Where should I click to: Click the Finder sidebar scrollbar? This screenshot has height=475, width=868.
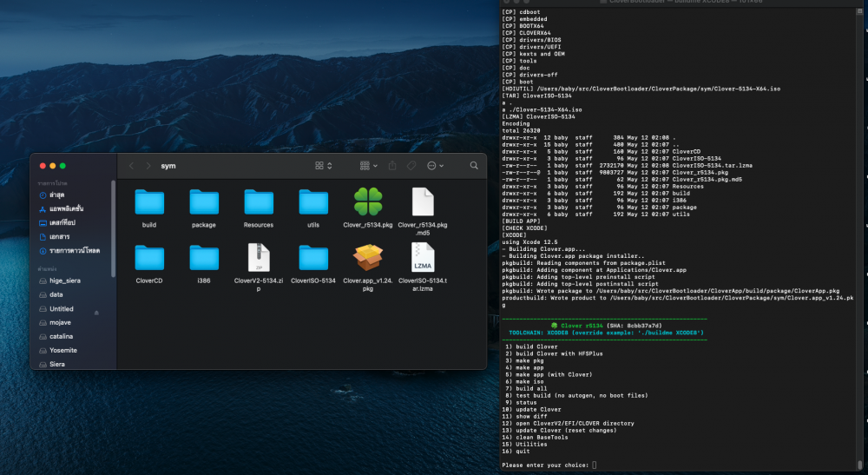[114, 228]
